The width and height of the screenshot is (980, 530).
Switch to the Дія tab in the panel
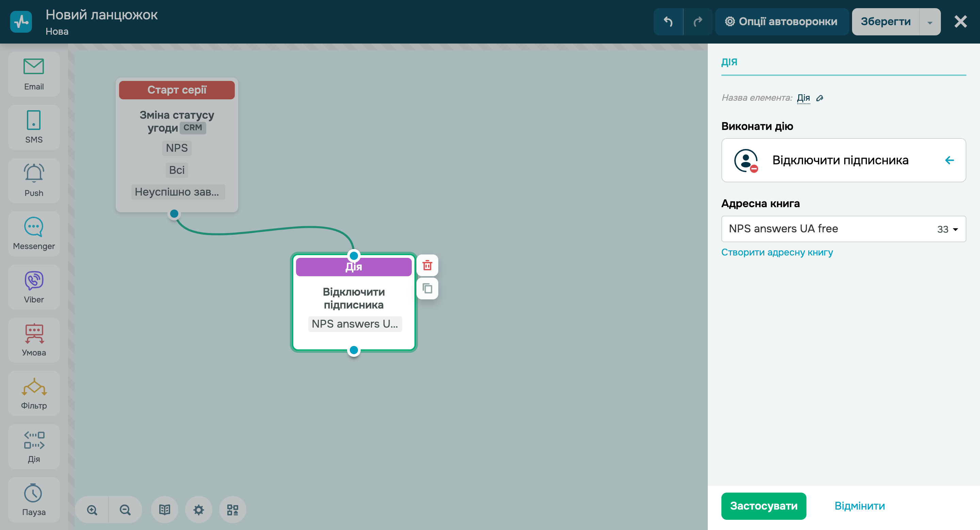click(x=729, y=62)
